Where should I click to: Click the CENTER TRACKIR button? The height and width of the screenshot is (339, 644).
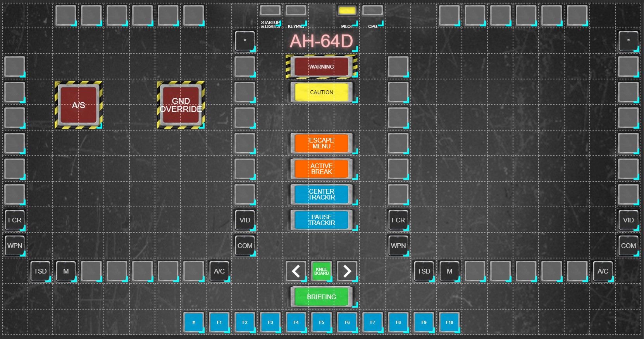[x=321, y=194]
